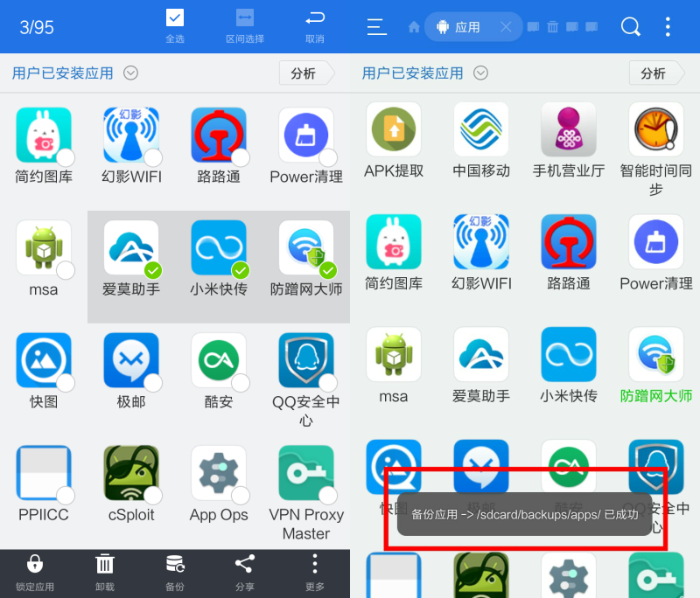Check the 全选 select-all box
The image size is (700, 598).
[x=174, y=18]
